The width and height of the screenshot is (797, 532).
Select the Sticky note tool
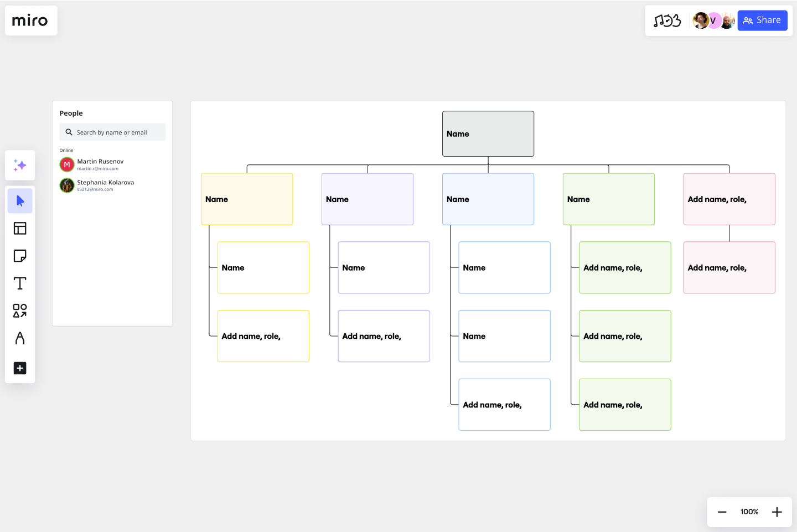(20, 256)
